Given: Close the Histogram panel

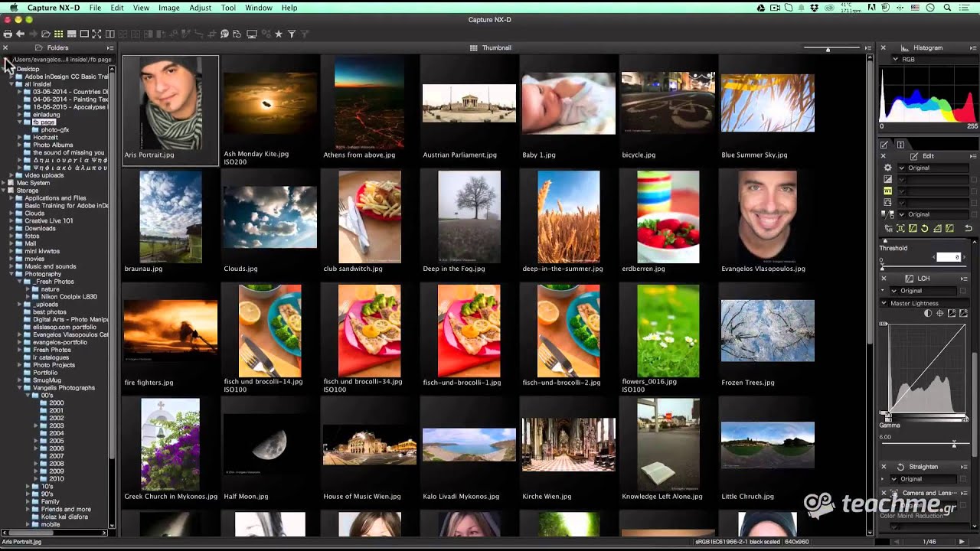Looking at the screenshot, I should (884, 47).
